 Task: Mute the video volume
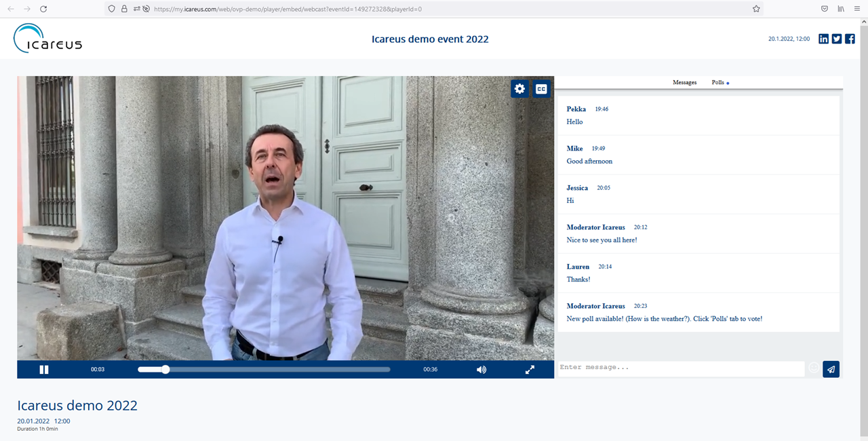click(x=481, y=370)
